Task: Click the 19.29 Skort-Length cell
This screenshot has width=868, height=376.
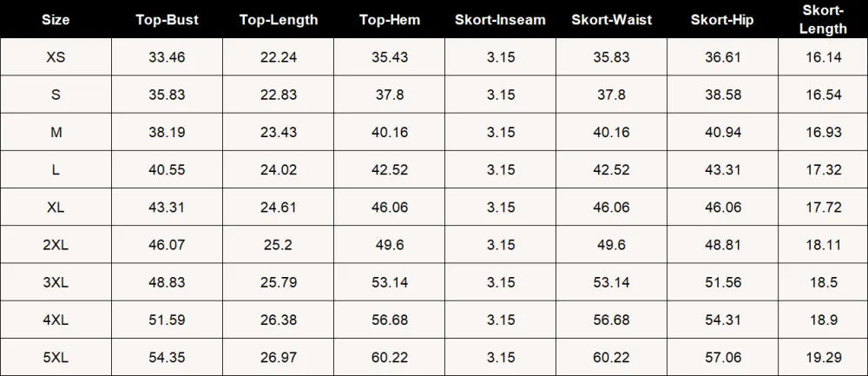Action: click(823, 358)
